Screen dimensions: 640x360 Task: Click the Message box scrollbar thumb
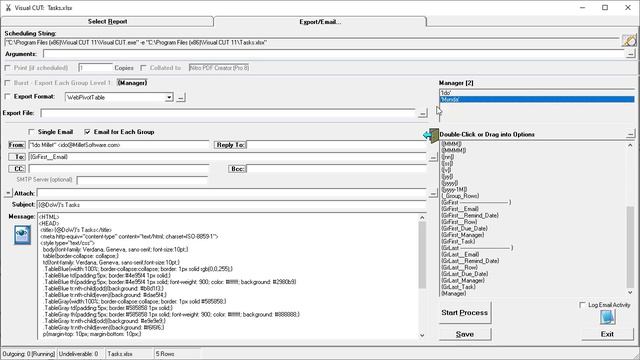pos(422,255)
